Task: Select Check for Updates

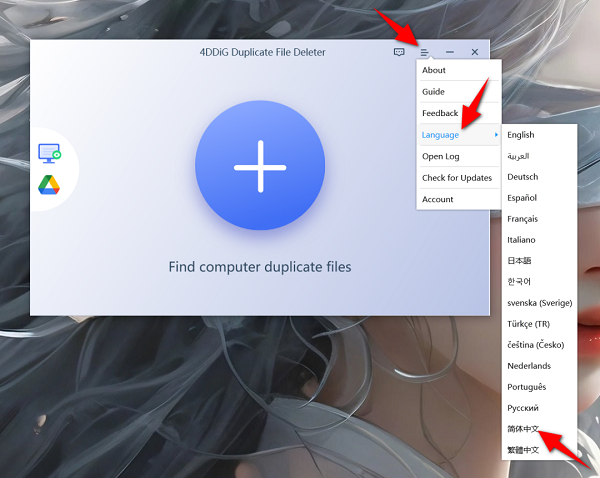Action: pyautogui.click(x=459, y=178)
